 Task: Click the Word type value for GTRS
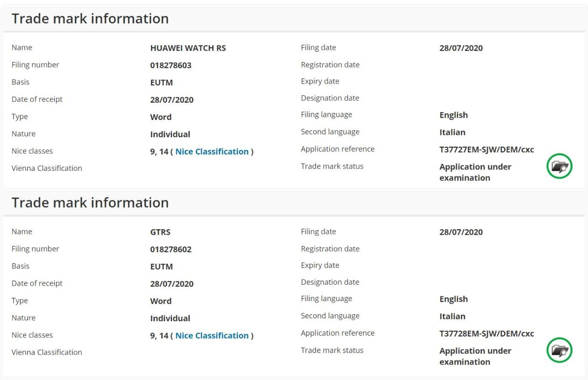pyautogui.click(x=161, y=301)
